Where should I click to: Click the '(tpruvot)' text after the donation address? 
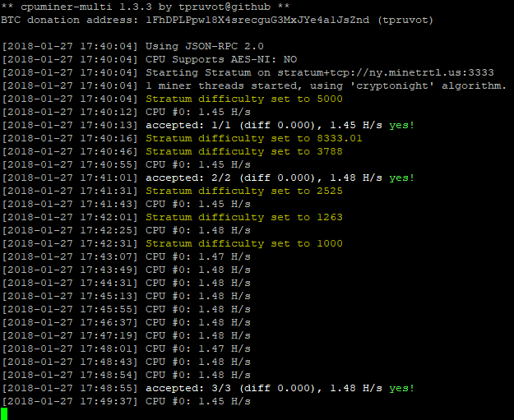pos(405,20)
